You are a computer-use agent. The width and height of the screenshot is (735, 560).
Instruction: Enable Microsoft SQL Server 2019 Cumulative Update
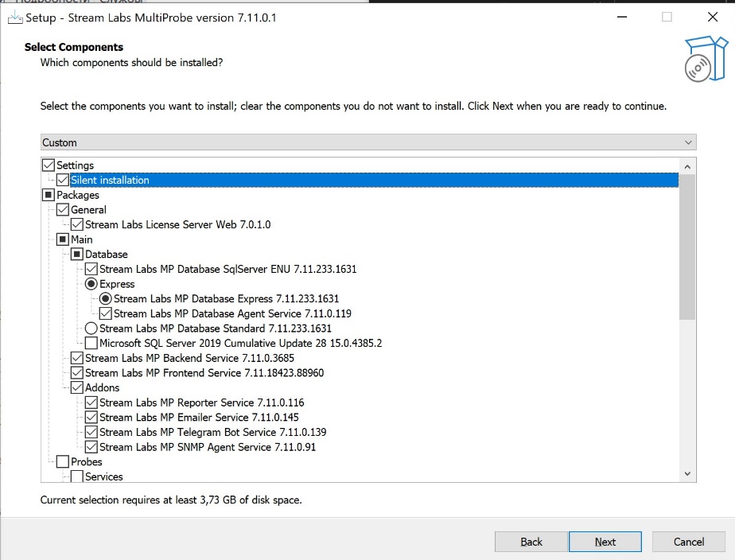[x=91, y=344]
